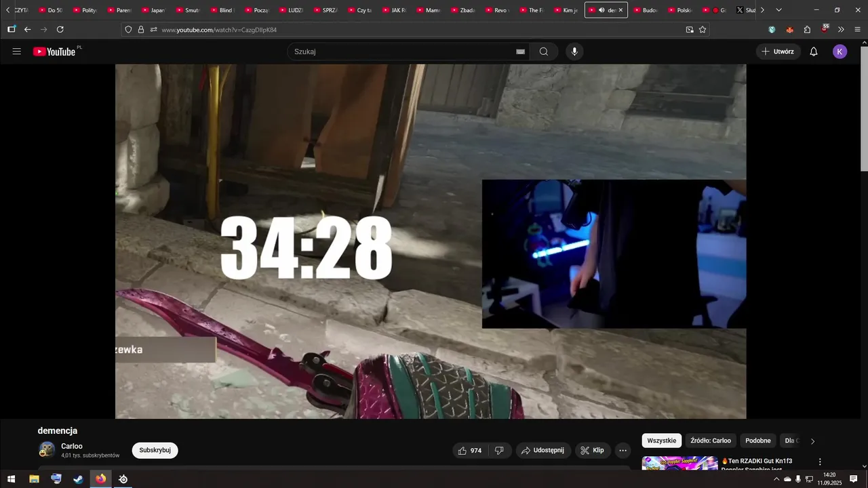This screenshot has height=488, width=868.
Task: Select the Podobne filter chip
Action: (758, 441)
